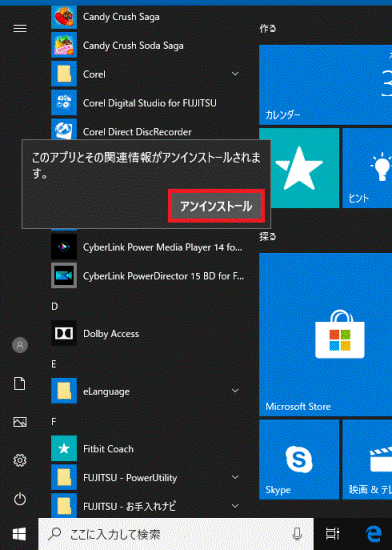This screenshot has height=550, width=392.
Task: Click the アンインストール button
Action: coord(216,206)
